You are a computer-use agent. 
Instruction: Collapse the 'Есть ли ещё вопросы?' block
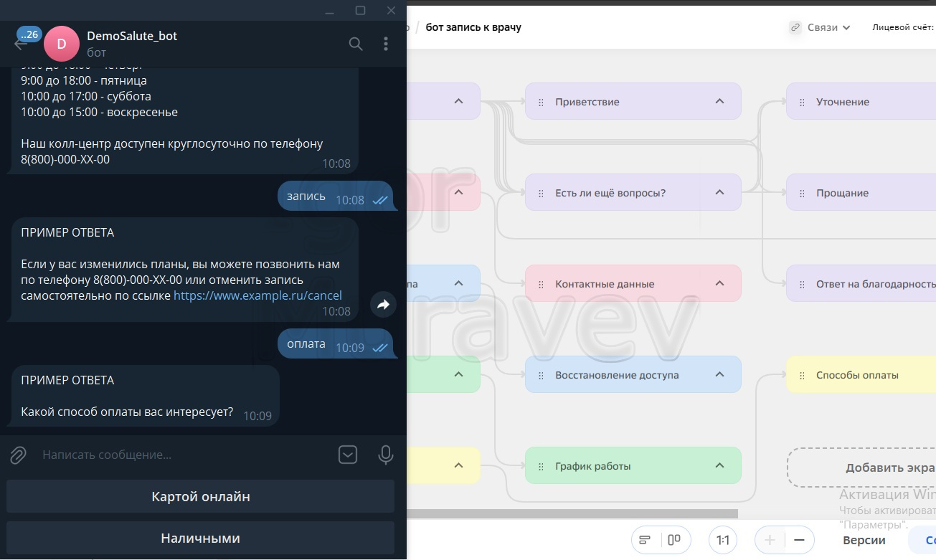[x=719, y=193]
